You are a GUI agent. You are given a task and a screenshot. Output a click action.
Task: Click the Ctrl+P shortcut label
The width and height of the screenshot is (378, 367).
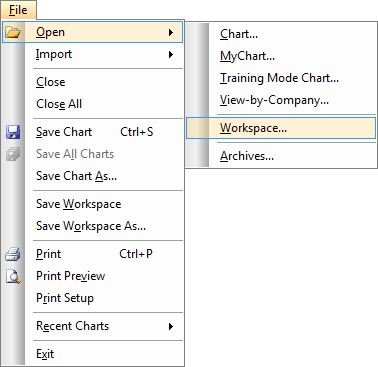click(x=136, y=254)
